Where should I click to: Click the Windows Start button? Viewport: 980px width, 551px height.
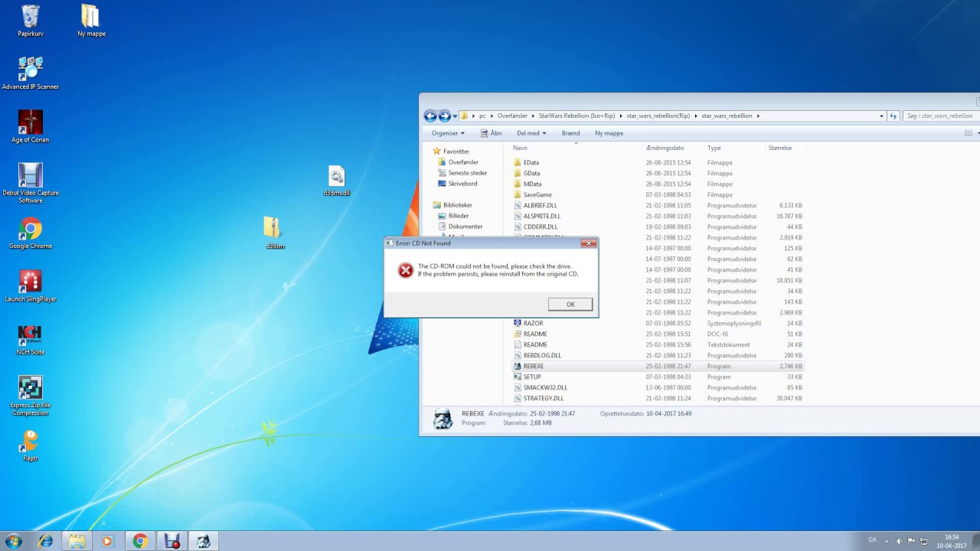point(13,541)
